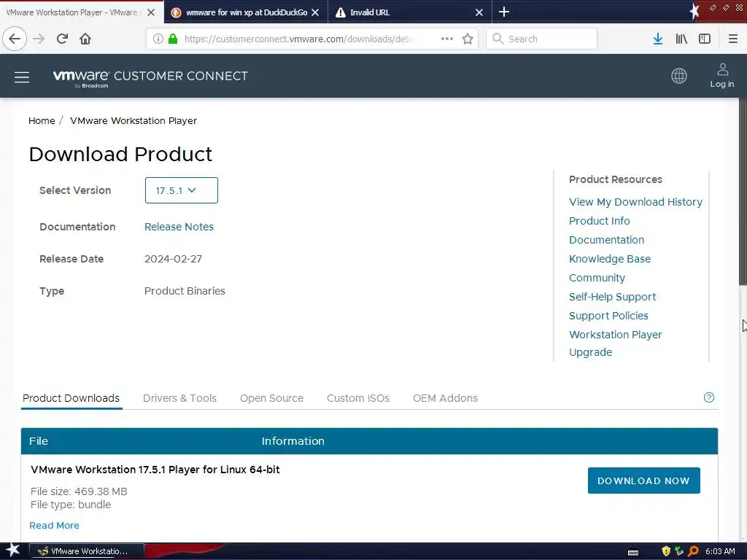Click DOWNLOAD NOW for Linux 64-bit
Screen dimensions: 747x560
[x=643, y=481]
